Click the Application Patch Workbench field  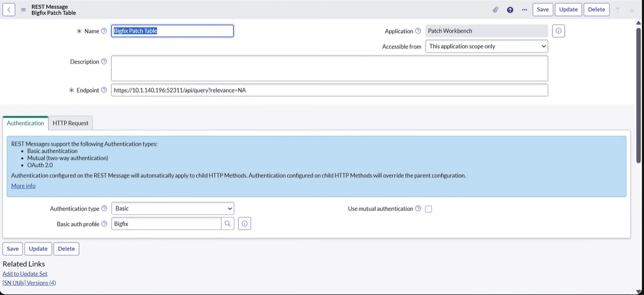pyautogui.click(x=487, y=31)
